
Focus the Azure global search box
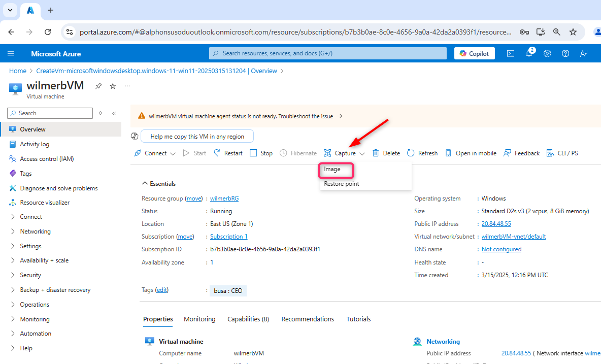(328, 53)
